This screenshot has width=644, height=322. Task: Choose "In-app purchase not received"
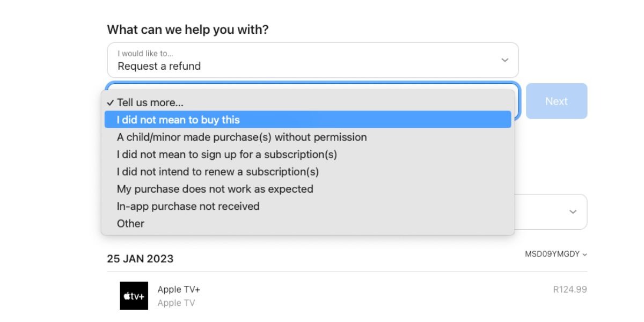[188, 206]
